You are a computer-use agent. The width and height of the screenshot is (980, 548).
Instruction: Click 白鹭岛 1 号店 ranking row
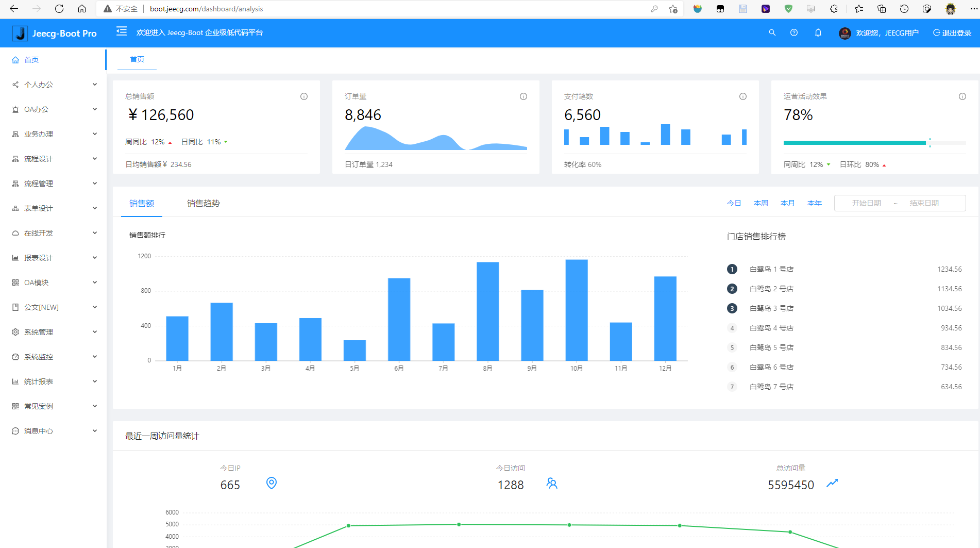pyautogui.click(x=844, y=269)
